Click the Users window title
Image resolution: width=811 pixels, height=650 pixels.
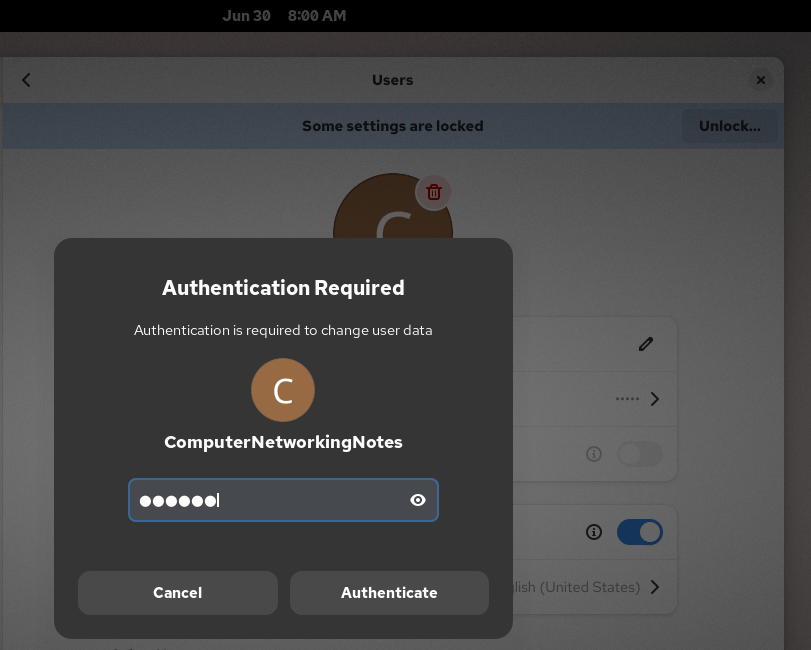coord(393,80)
